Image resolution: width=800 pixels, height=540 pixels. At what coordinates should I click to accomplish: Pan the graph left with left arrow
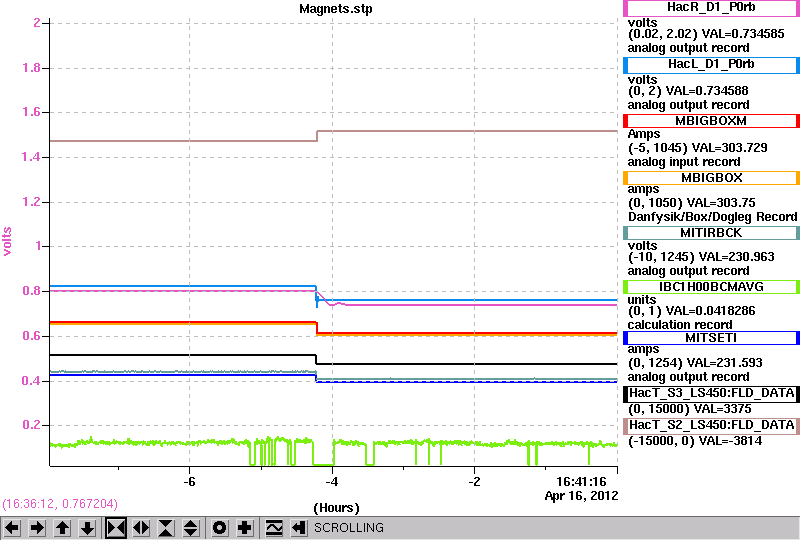tap(12, 528)
